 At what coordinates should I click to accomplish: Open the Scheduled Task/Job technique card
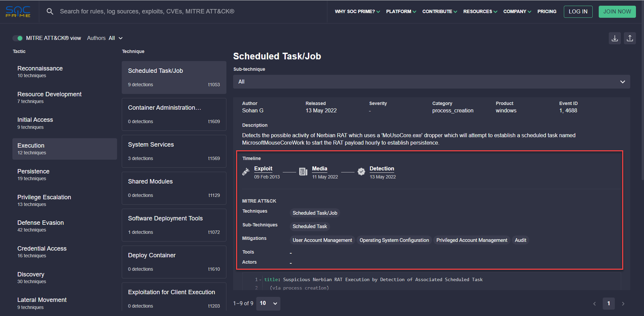point(174,77)
